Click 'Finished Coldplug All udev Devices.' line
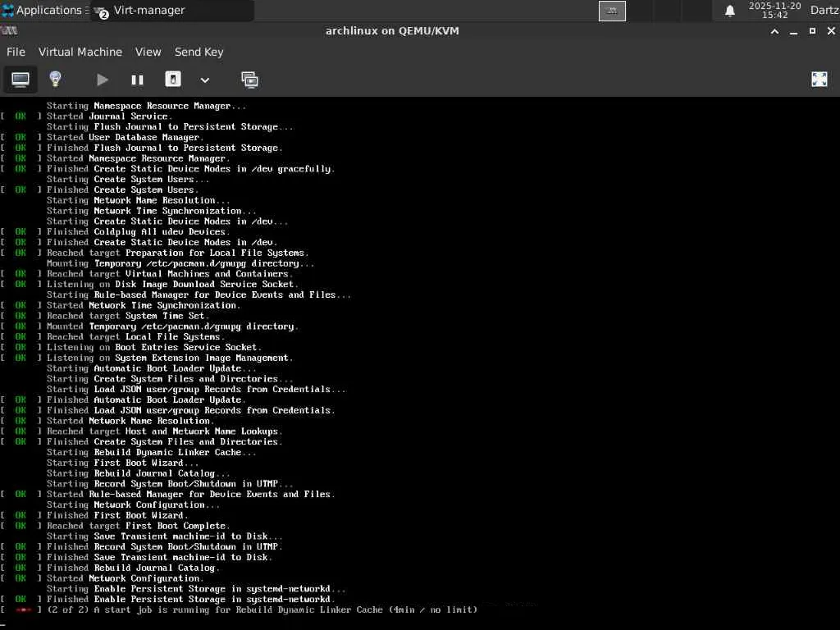840x630 pixels. [x=138, y=232]
